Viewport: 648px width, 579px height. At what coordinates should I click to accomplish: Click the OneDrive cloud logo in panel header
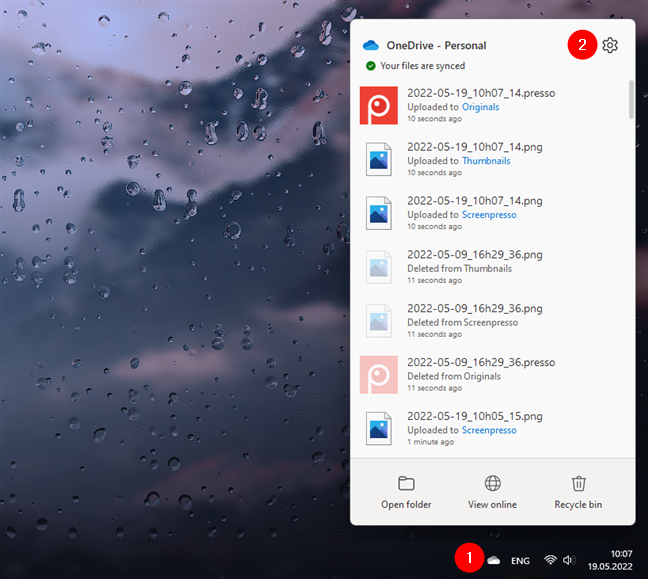pyautogui.click(x=371, y=45)
